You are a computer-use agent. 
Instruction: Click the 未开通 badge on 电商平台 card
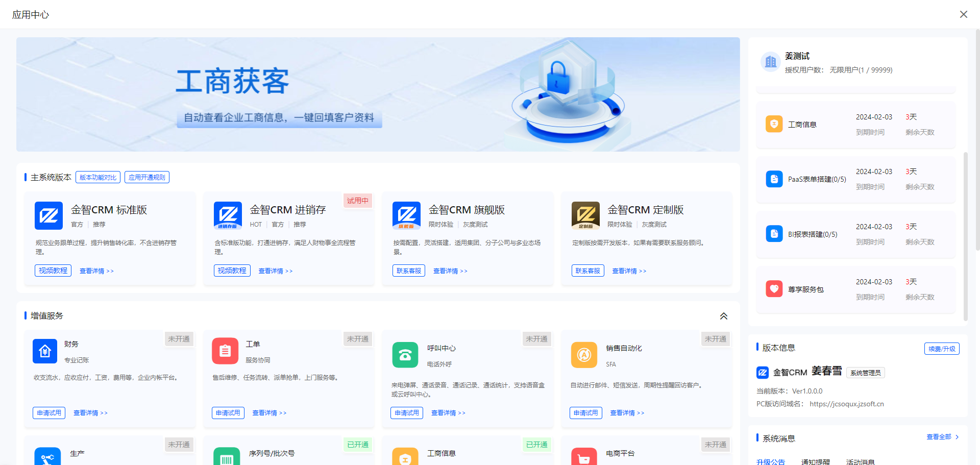[x=716, y=445]
